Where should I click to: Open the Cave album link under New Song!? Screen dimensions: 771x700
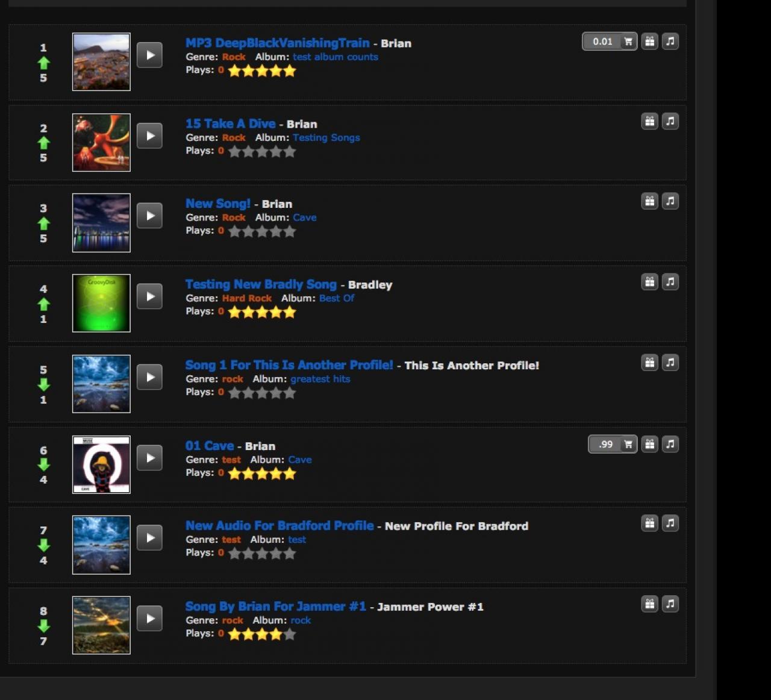[x=305, y=218]
